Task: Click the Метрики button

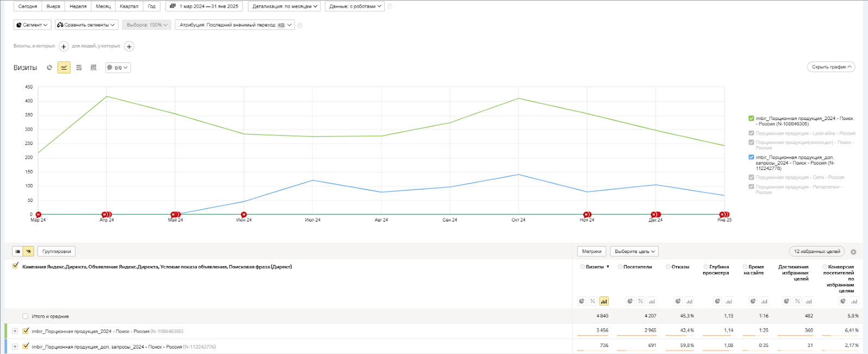Action: click(x=592, y=251)
